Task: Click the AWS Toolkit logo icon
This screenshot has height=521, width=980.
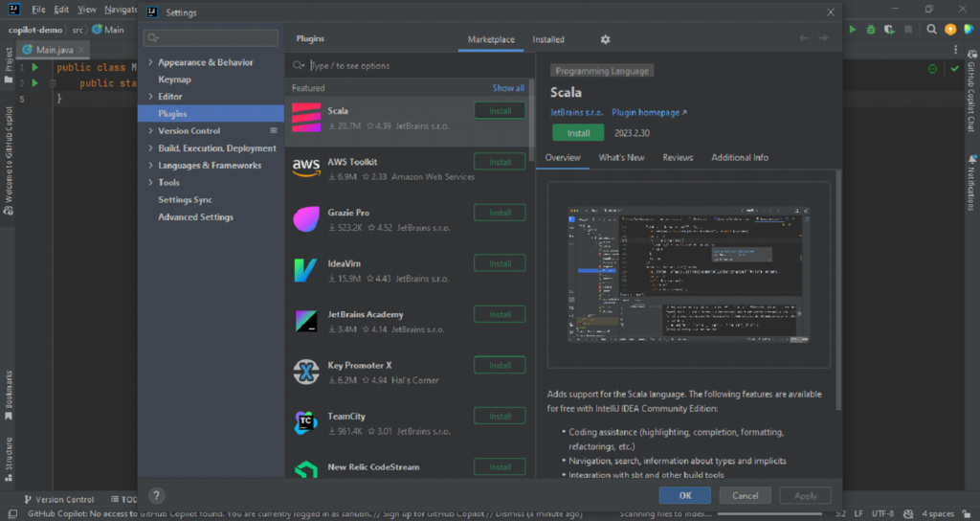Action: point(306,169)
